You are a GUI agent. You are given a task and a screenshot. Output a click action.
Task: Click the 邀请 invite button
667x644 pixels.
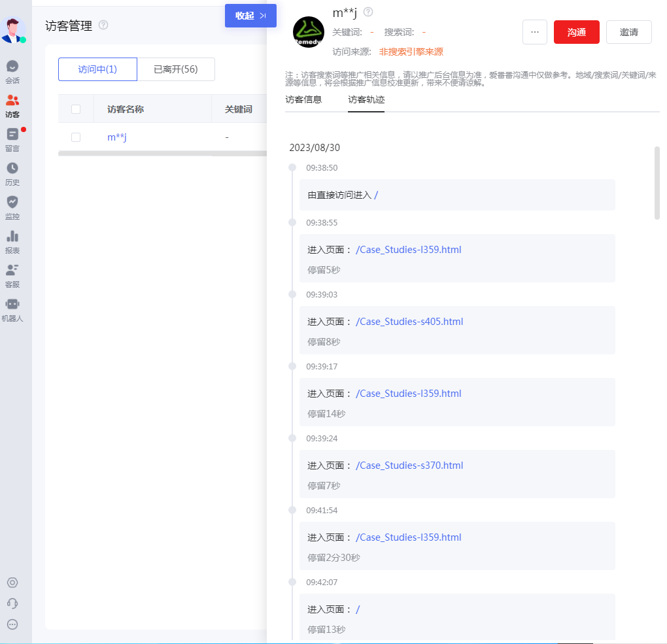(x=628, y=32)
